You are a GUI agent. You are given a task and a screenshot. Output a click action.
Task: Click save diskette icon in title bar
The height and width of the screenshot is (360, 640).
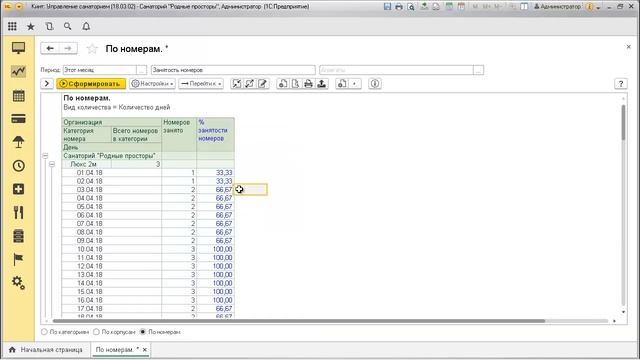(x=387, y=7)
